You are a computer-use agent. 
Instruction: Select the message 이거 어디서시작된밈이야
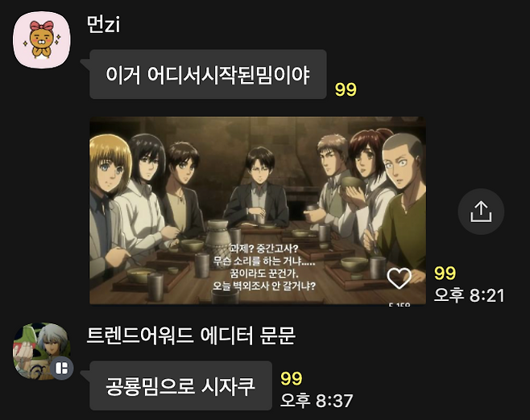pyautogui.click(x=208, y=74)
